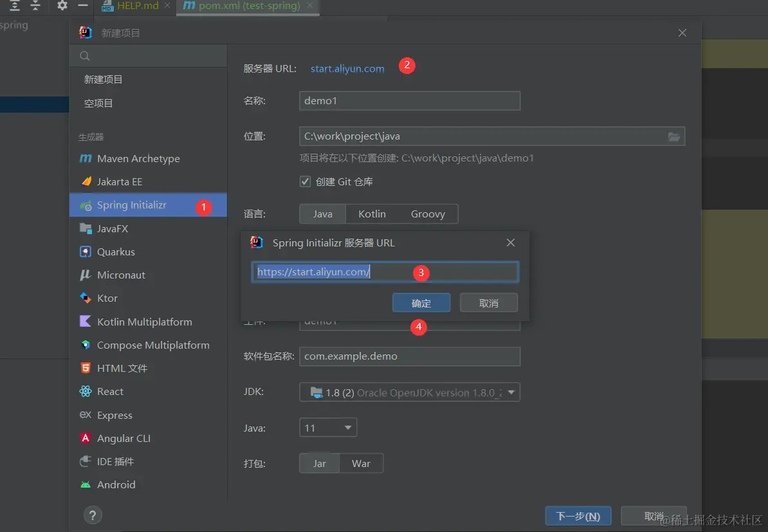Select the Angular CLI generator
The height and width of the screenshot is (532, 768).
point(148,438)
